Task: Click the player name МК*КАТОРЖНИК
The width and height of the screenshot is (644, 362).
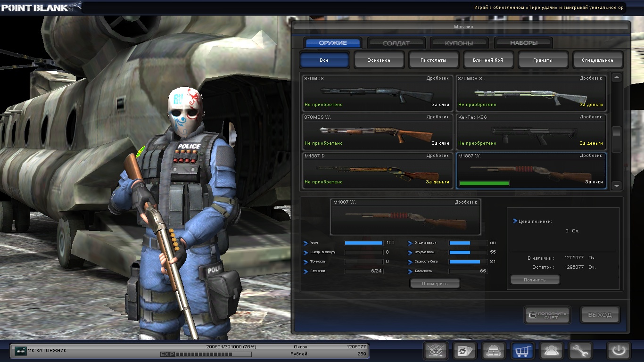Action: coord(47,350)
